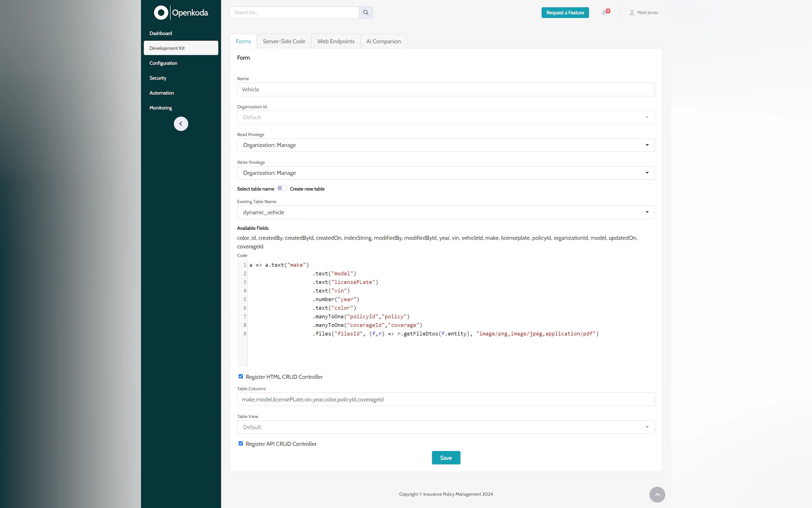812x508 pixels.
Task: Click the Mark Jones user avatar icon
Action: point(631,12)
